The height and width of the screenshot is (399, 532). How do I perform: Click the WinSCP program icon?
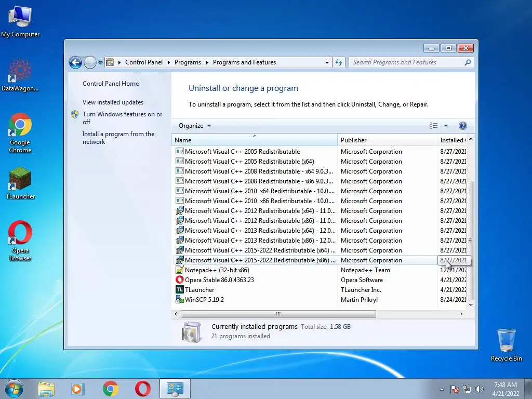179,300
